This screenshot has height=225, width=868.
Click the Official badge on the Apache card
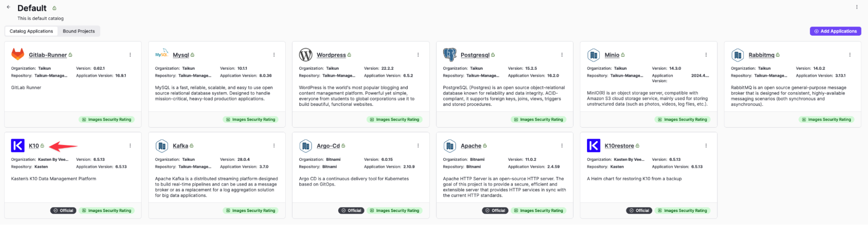[495, 211]
